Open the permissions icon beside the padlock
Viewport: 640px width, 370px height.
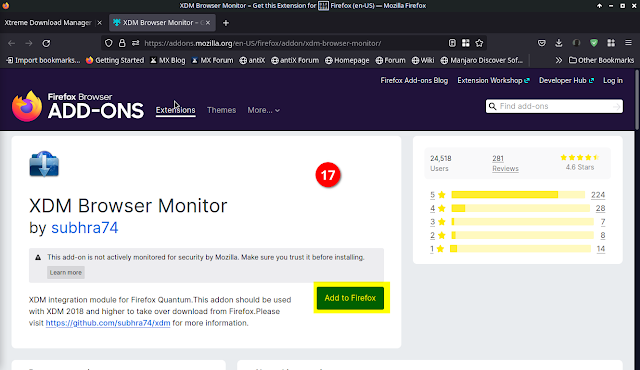[x=136, y=43]
